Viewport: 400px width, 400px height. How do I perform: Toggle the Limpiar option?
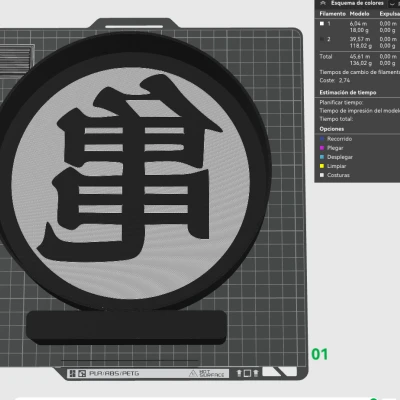click(x=333, y=166)
